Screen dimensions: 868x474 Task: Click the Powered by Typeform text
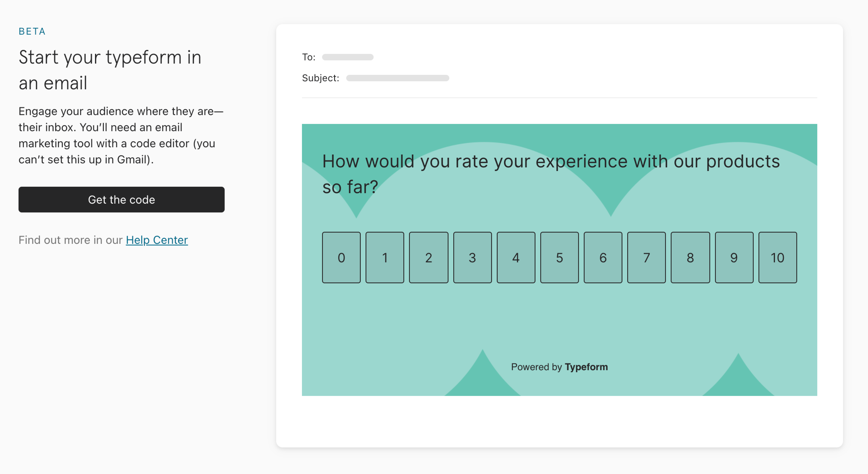[x=559, y=367]
